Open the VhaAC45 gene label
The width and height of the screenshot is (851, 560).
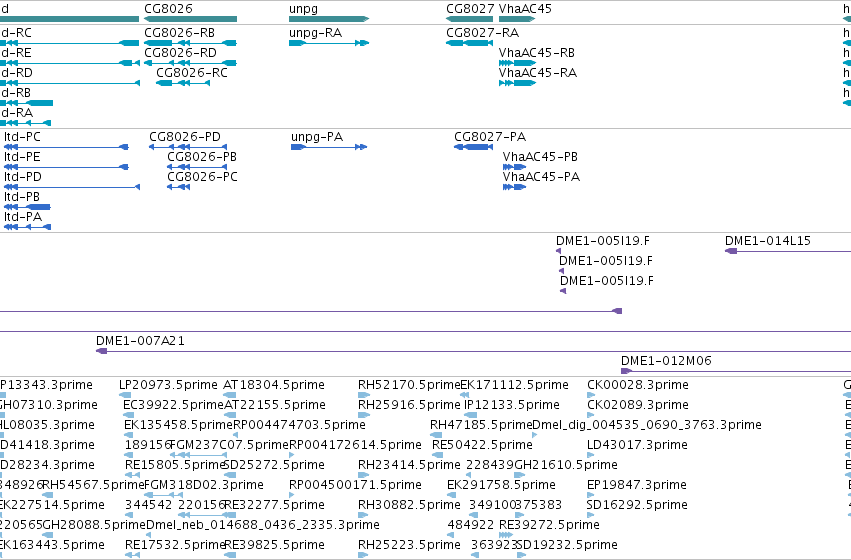pyautogui.click(x=525, y=9)
